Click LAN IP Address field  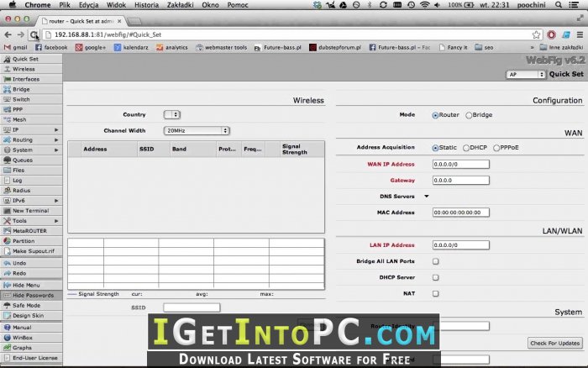tap(461, 245)
